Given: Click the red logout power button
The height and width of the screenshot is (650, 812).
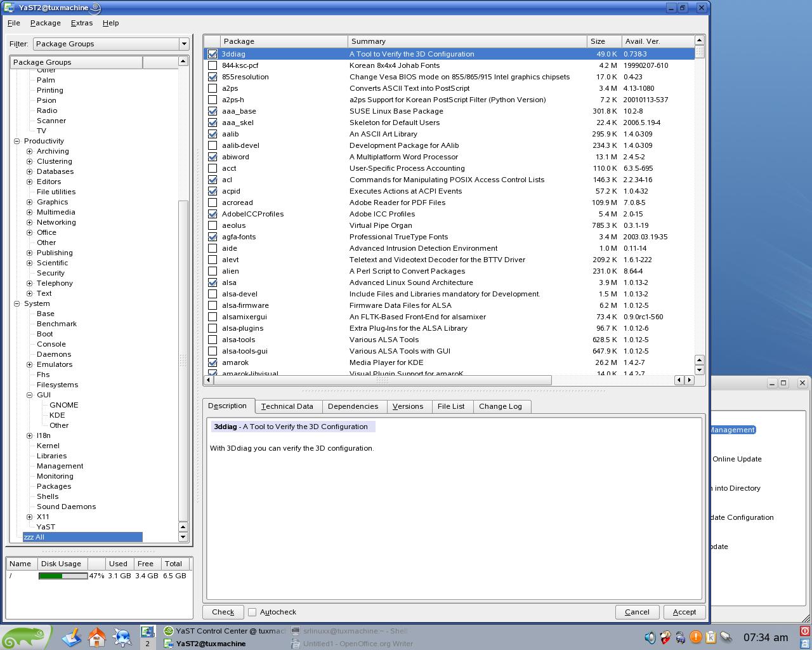Looking at the screenshot, I should pos(804,631).
